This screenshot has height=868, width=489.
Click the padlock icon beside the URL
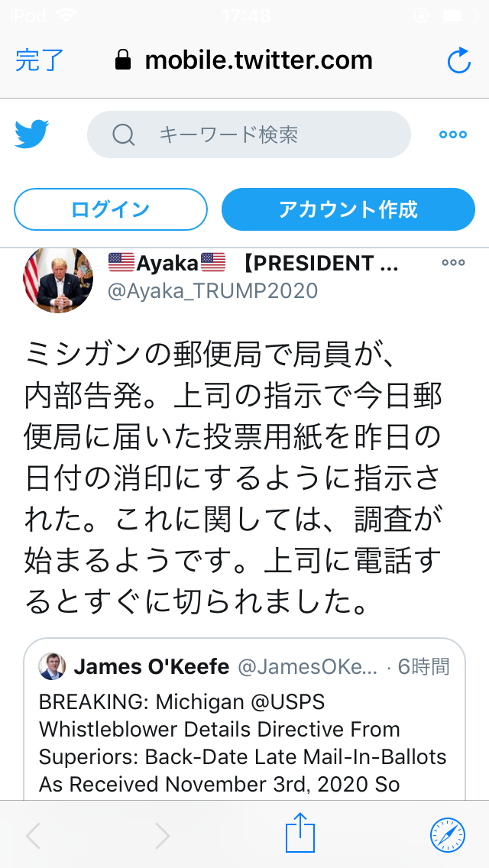pos(123,60)
